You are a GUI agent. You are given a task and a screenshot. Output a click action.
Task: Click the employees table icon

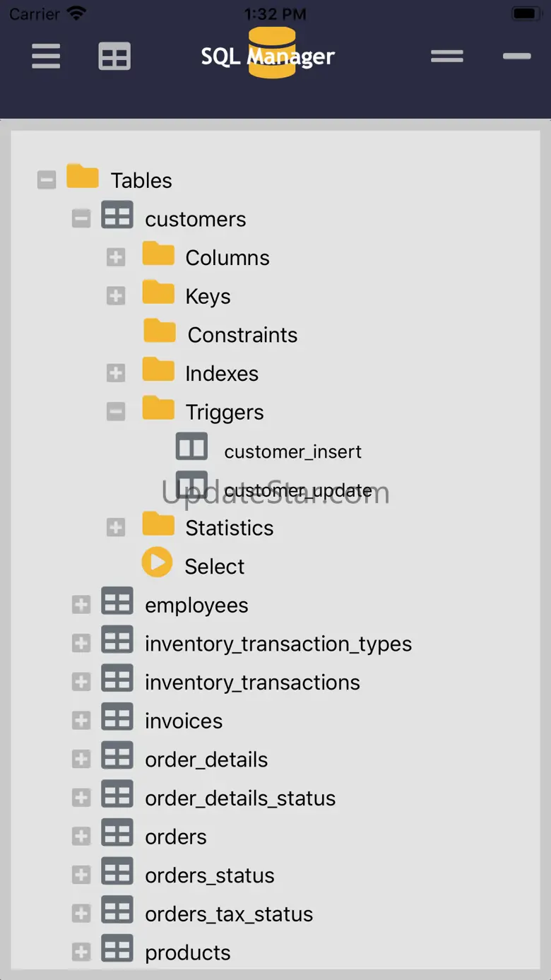(x=117, y=602)
